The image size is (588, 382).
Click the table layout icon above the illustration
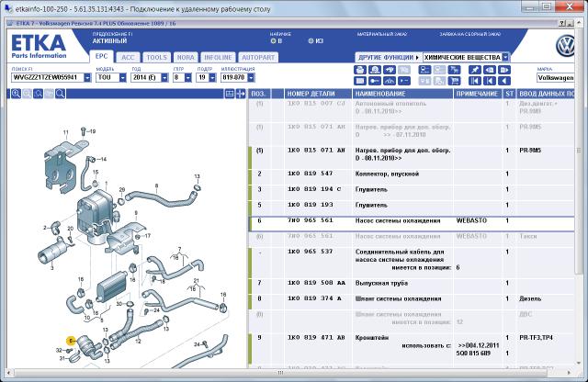(230, 94)
